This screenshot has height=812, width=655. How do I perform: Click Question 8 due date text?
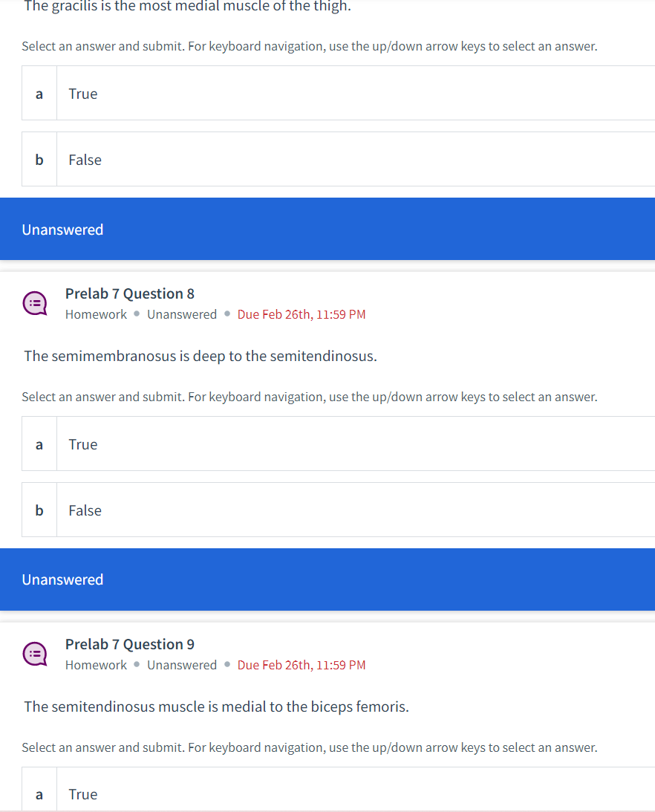[302, 314]
